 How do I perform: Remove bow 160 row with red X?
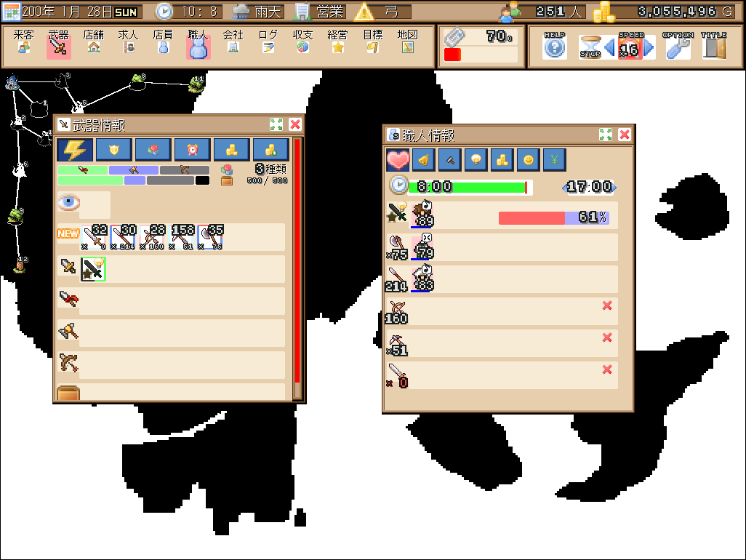point(607,305)
